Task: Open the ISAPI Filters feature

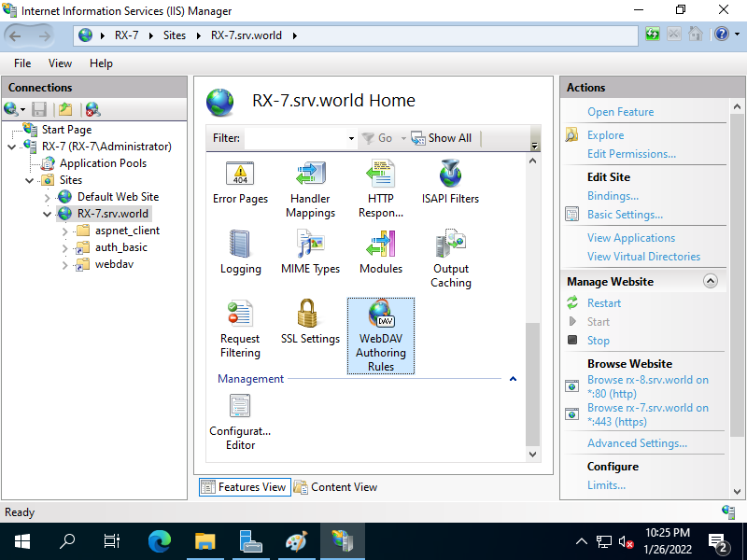Action: click(450, 182)
